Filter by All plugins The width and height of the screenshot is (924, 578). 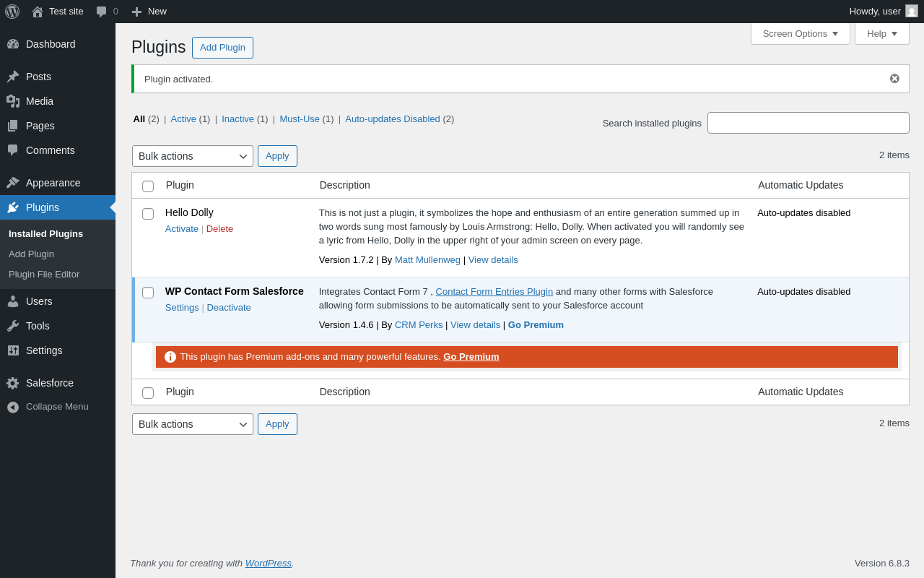(x=139, y=119)
